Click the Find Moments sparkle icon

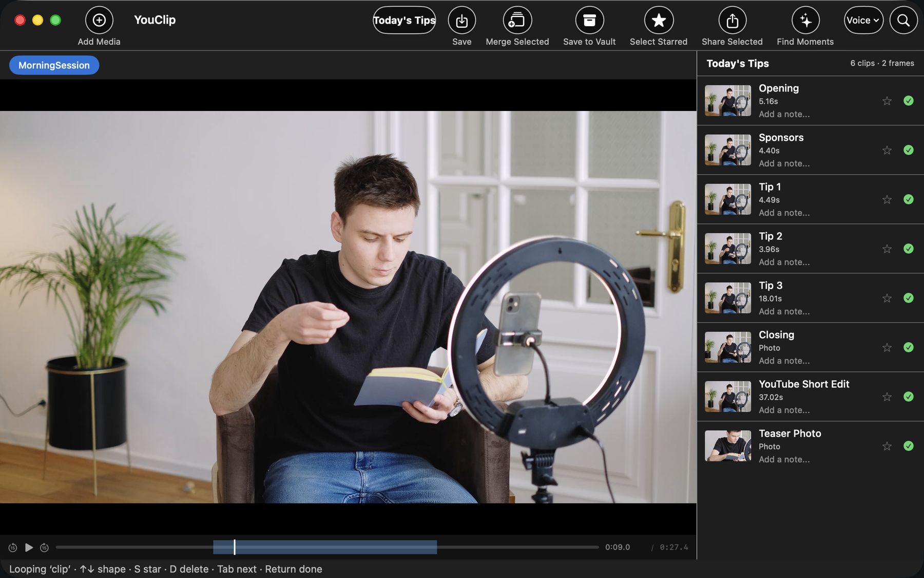pos(805,20)
